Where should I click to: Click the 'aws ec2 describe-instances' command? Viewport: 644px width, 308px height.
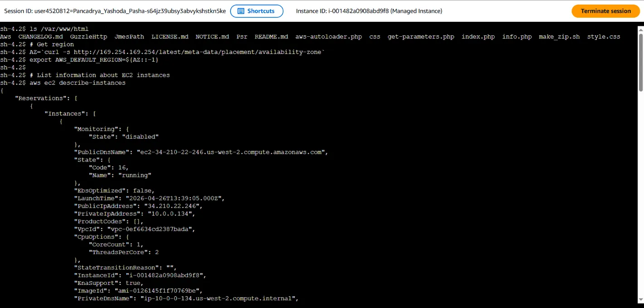click(x=63, y=83)
